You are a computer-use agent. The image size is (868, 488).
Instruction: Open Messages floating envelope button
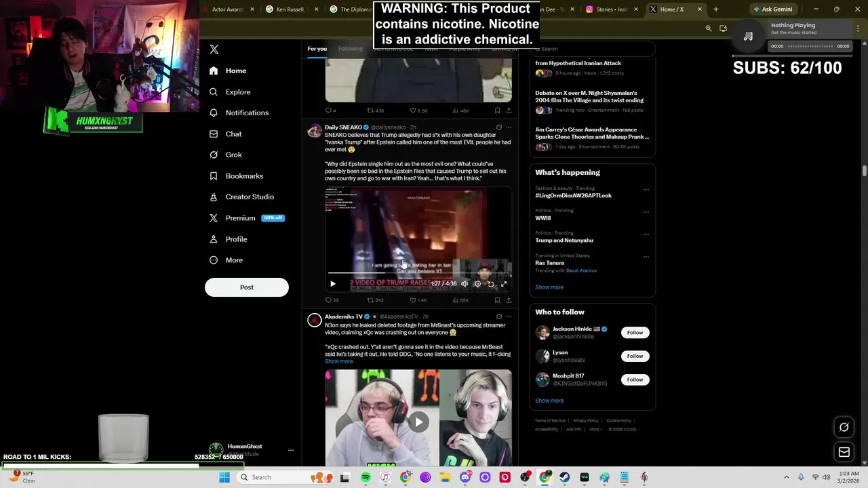tap(844, 452)
